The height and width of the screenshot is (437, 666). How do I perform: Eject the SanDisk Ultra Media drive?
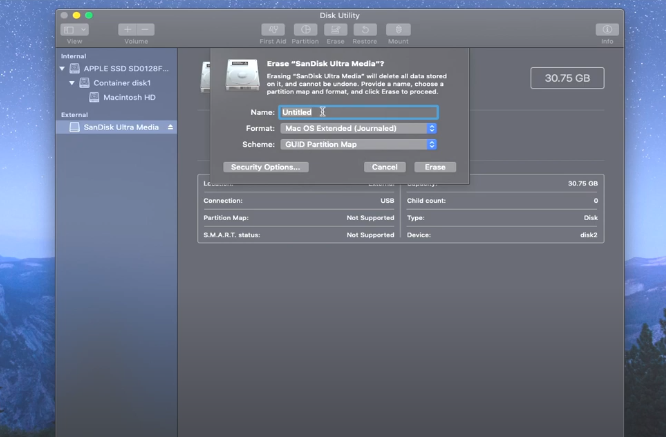170,127
